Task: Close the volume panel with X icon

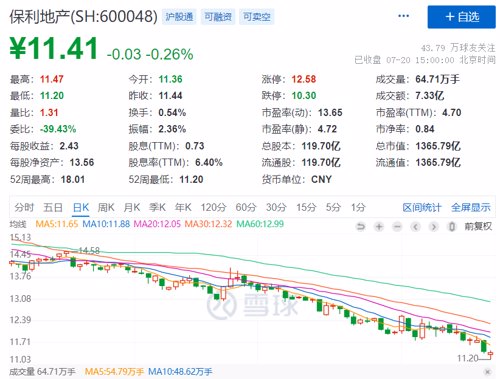Action: pos(488,371)
